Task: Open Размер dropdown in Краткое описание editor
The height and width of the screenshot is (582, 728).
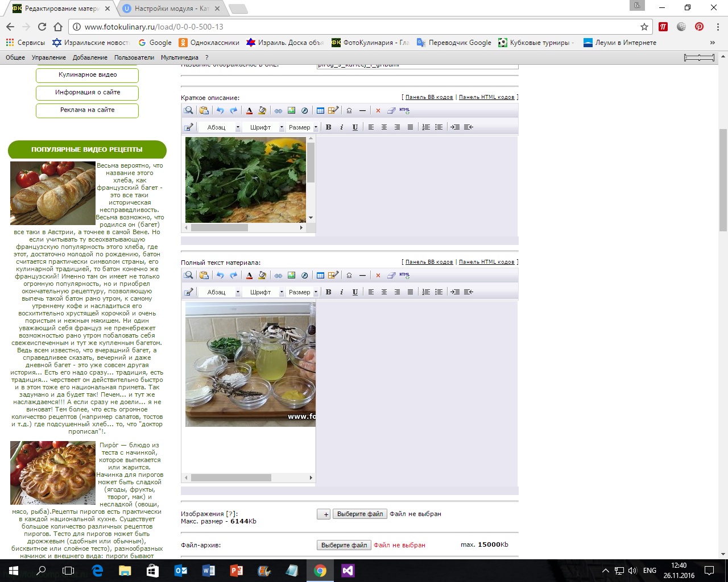Action: 303,127
